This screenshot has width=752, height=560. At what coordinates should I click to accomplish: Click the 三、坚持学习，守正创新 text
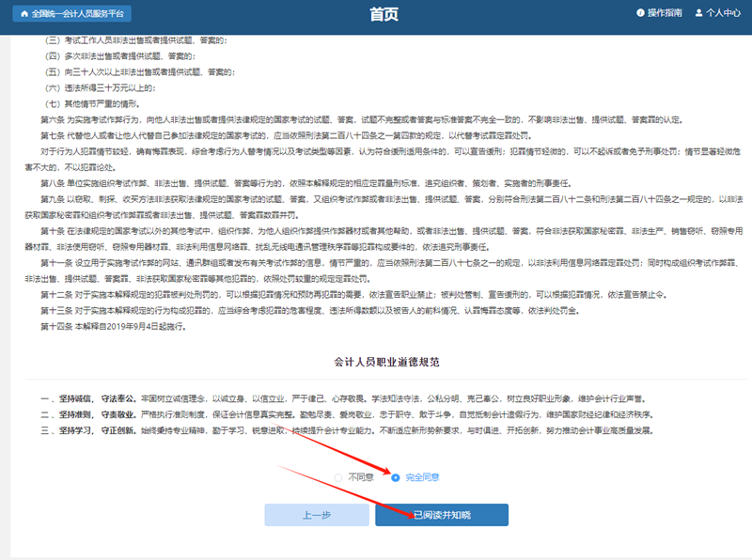tap(88, 430)
